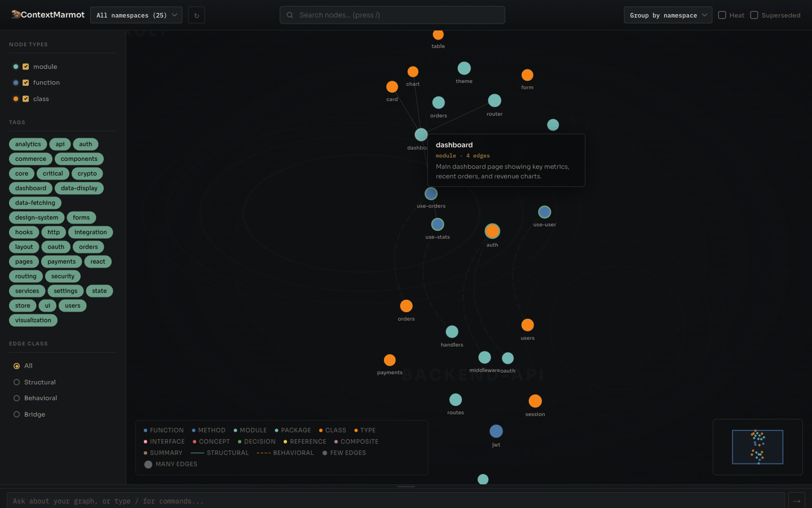Select the theme module node
This screenshot has height=508, width=812.
click(464, 68)
